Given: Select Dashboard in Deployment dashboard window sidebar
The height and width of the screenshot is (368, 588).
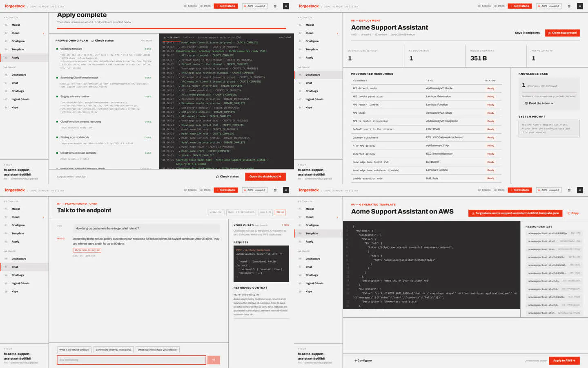Looking at the screenshot, I should [318, 75].
